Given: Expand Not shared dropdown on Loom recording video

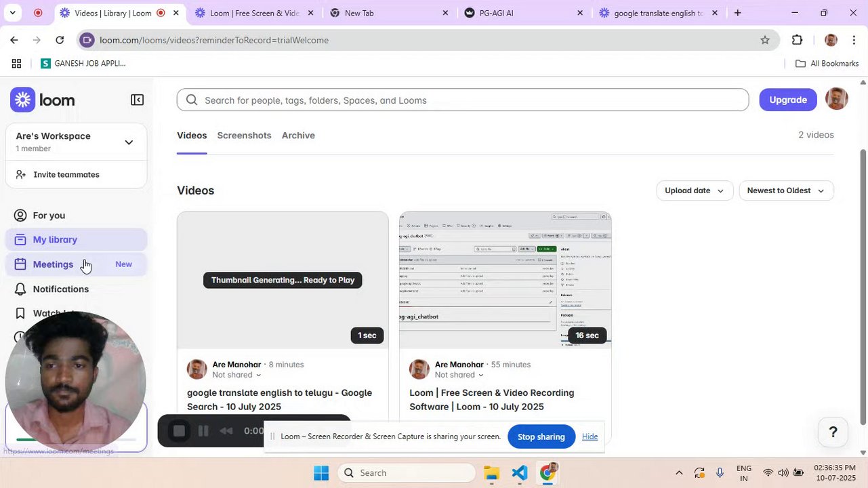Looking at the screenshot, I should click(459, 375).
